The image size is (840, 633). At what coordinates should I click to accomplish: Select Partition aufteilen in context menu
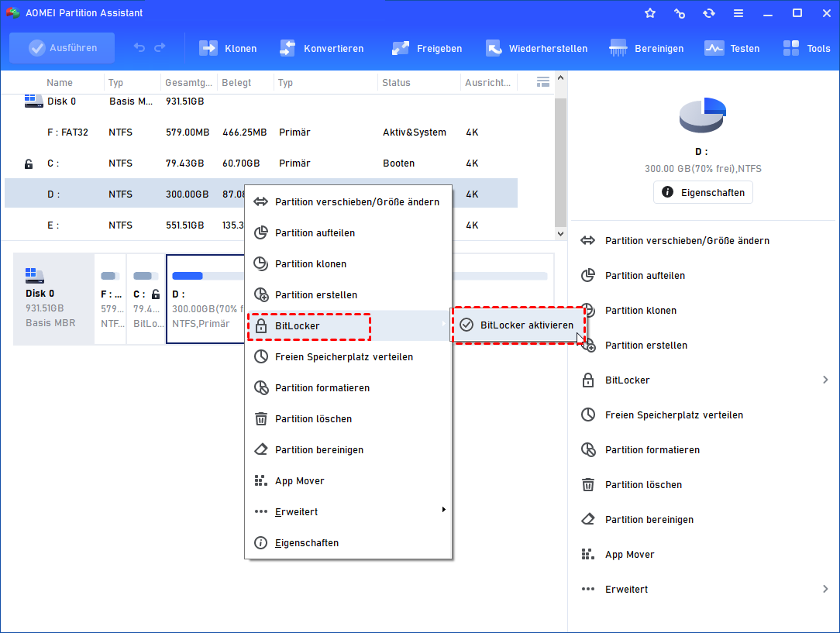(x=348, y=233)
